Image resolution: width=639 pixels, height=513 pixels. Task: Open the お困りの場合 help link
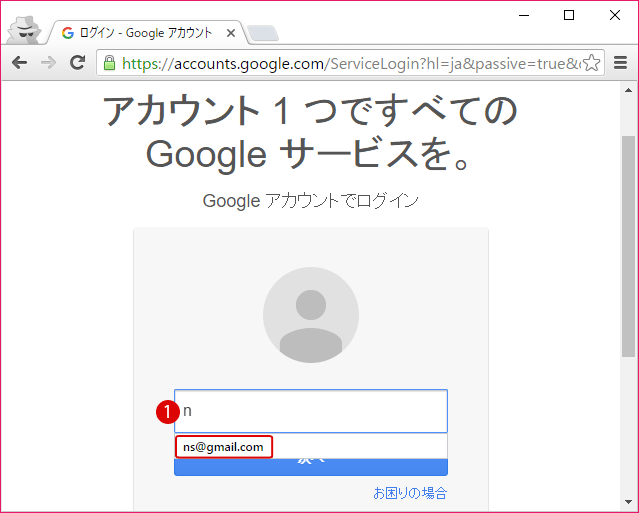(x=410, y=493)
